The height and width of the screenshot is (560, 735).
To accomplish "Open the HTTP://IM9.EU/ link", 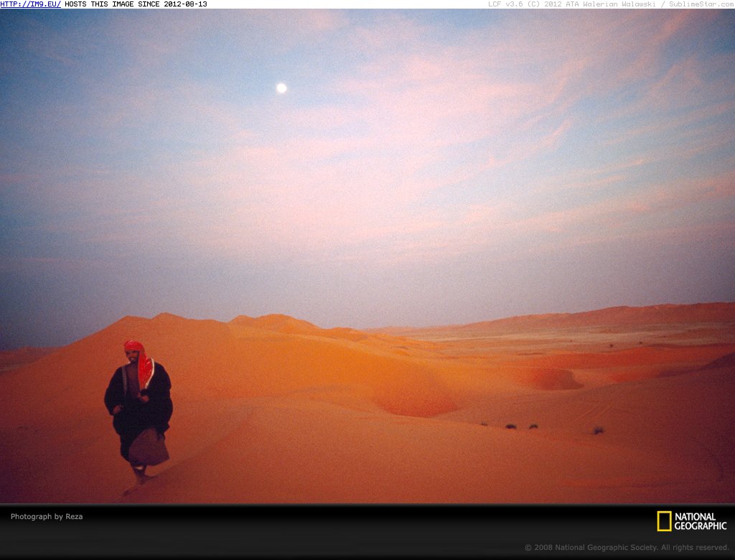I will point(30,4).
